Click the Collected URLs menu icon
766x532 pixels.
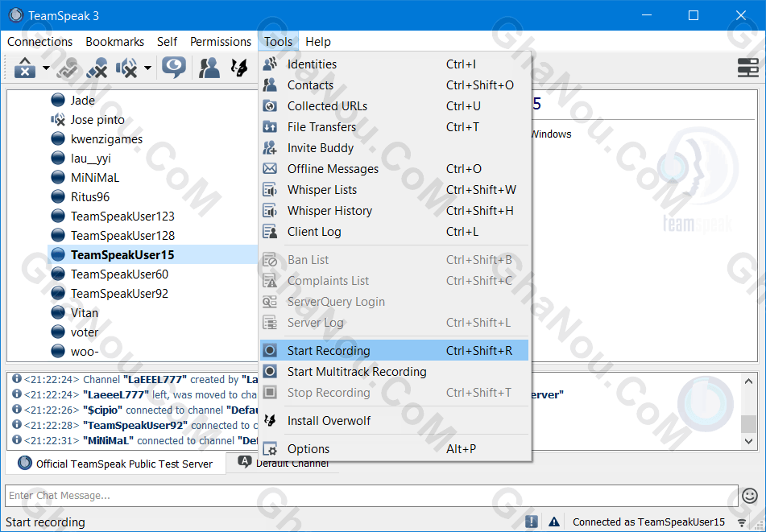coord(270,106)
